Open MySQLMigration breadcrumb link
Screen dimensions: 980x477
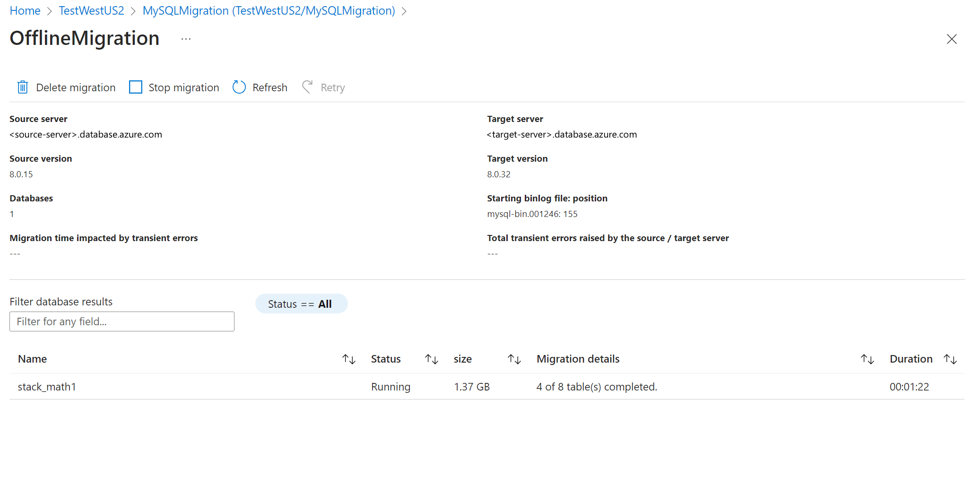[x=269, y=10]
